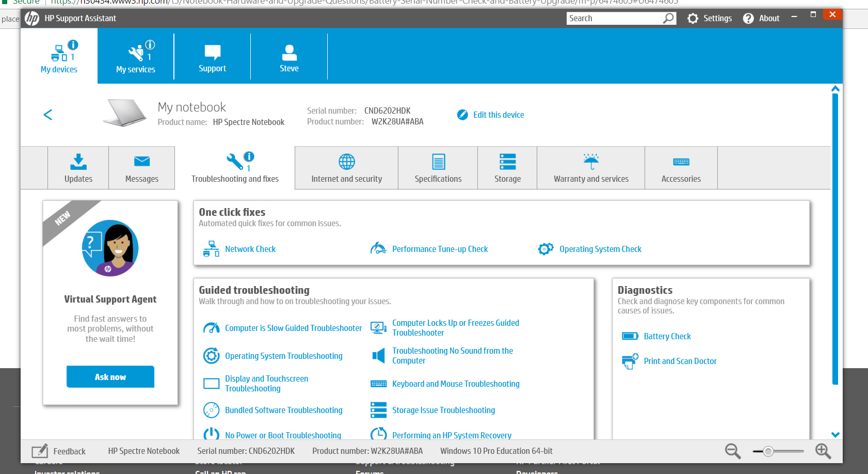
Task: Open the Support tab
Action: (212, 56)
